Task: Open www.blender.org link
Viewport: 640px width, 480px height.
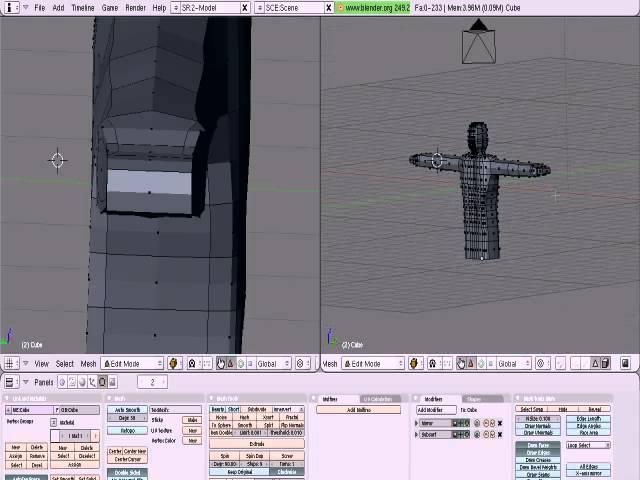Action: (373, 8)
